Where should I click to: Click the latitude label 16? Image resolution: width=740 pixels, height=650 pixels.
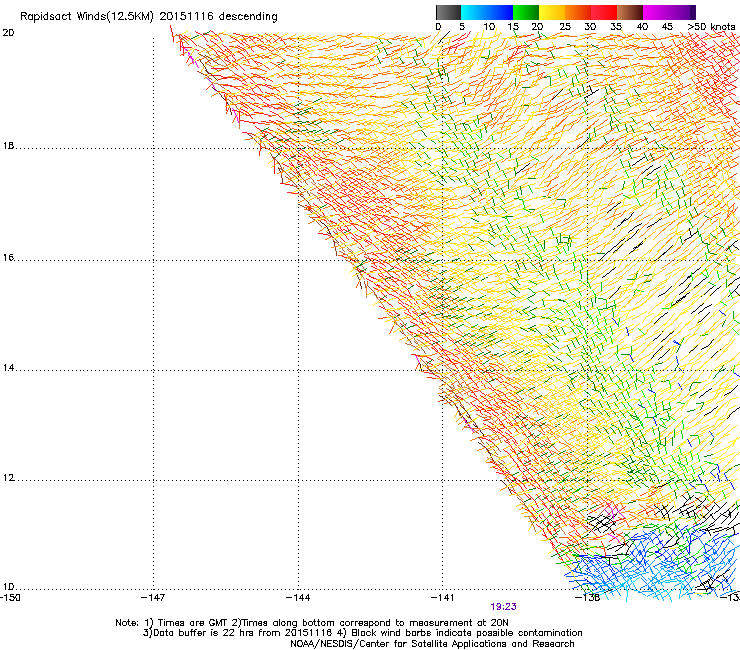click(8, 257)
